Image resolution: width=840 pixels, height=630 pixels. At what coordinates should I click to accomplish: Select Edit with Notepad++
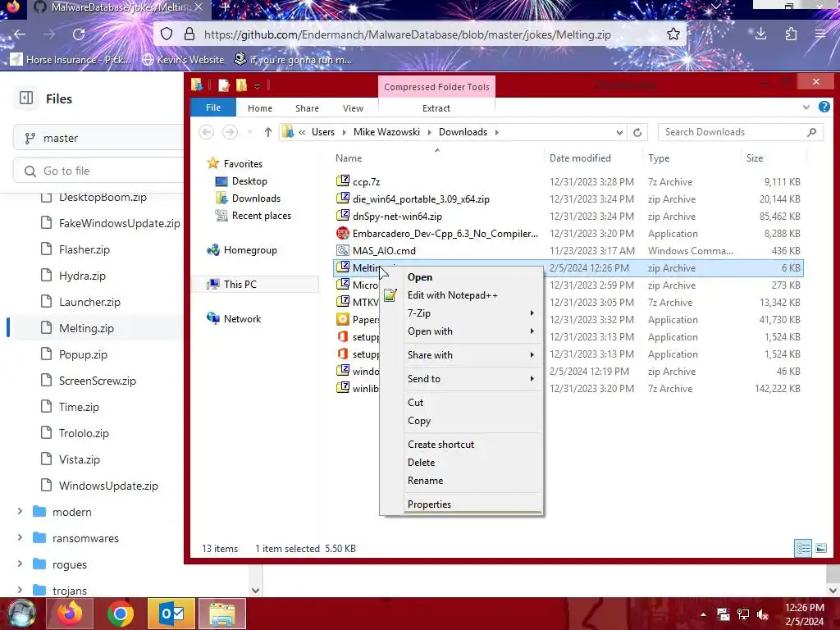click(472, 295)
